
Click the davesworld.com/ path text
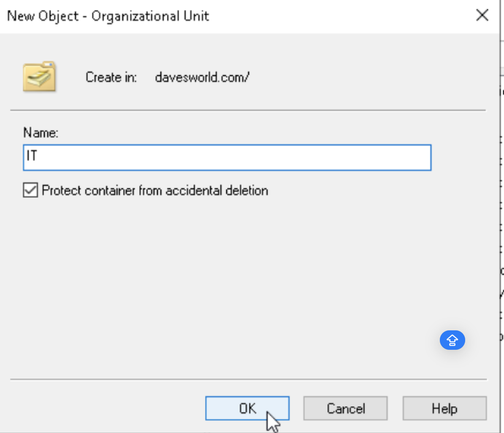(202, 77)
